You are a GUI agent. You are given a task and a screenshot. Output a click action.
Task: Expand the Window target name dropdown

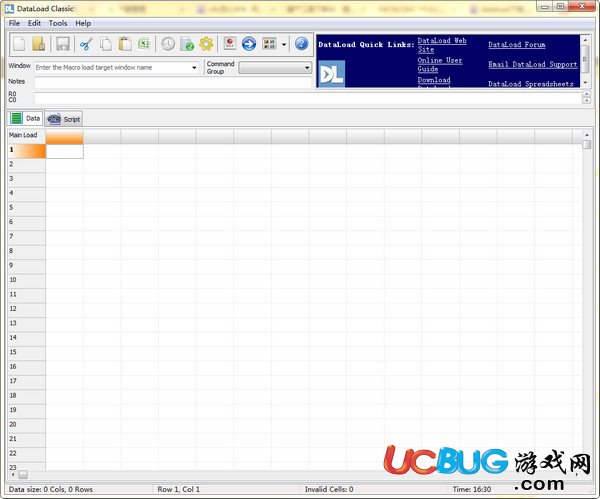pos(194,67)
